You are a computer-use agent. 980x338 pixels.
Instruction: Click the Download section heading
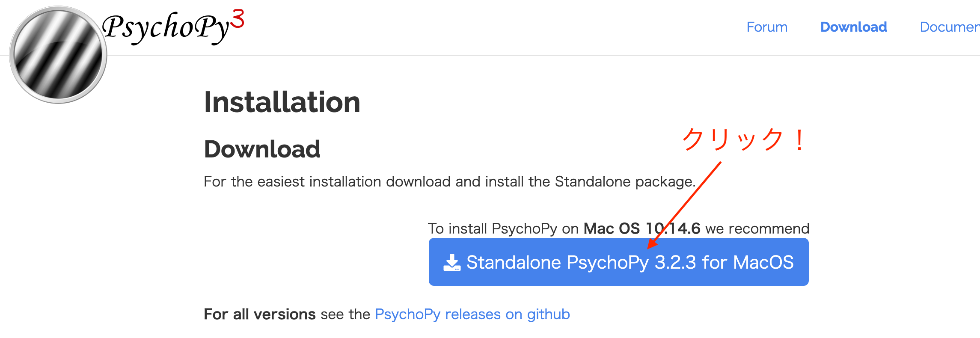[262, 149]
